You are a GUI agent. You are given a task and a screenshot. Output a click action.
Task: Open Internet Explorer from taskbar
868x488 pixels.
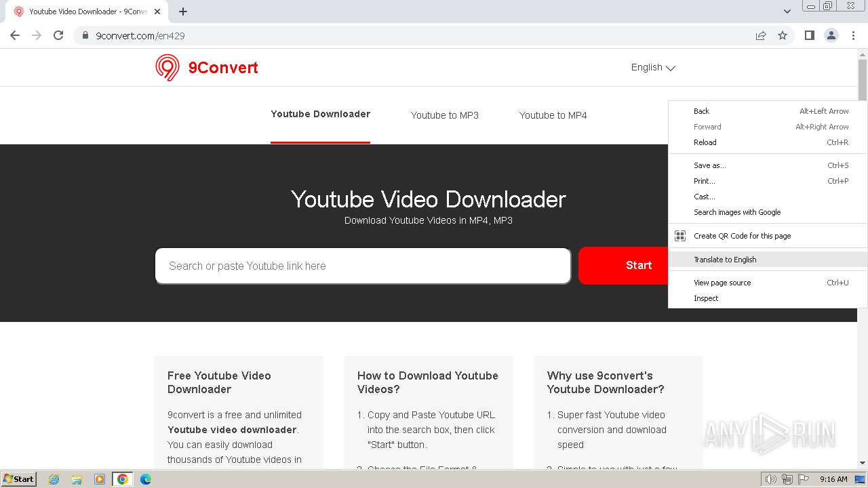pyautogui.click(x=54, y=479)
